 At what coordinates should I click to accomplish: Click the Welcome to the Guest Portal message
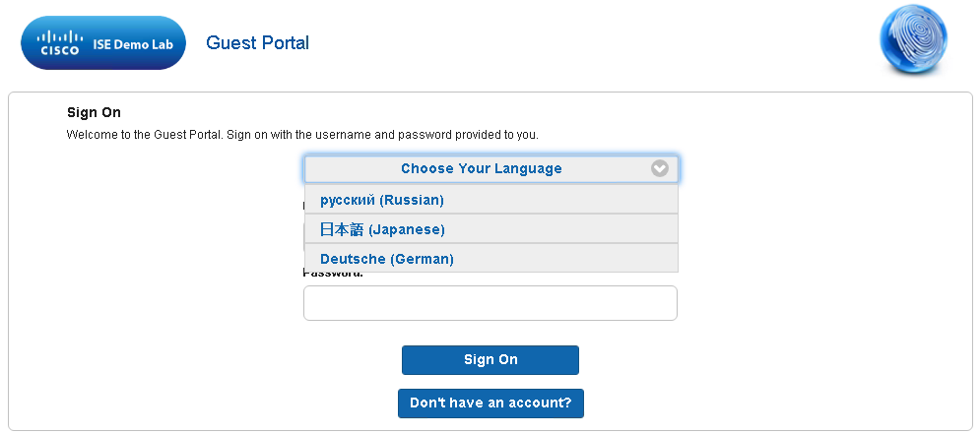302,134
